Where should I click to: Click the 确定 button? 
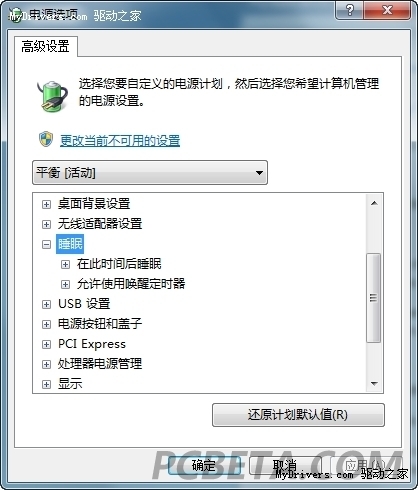pyautogui.click(x=204, y=465)
